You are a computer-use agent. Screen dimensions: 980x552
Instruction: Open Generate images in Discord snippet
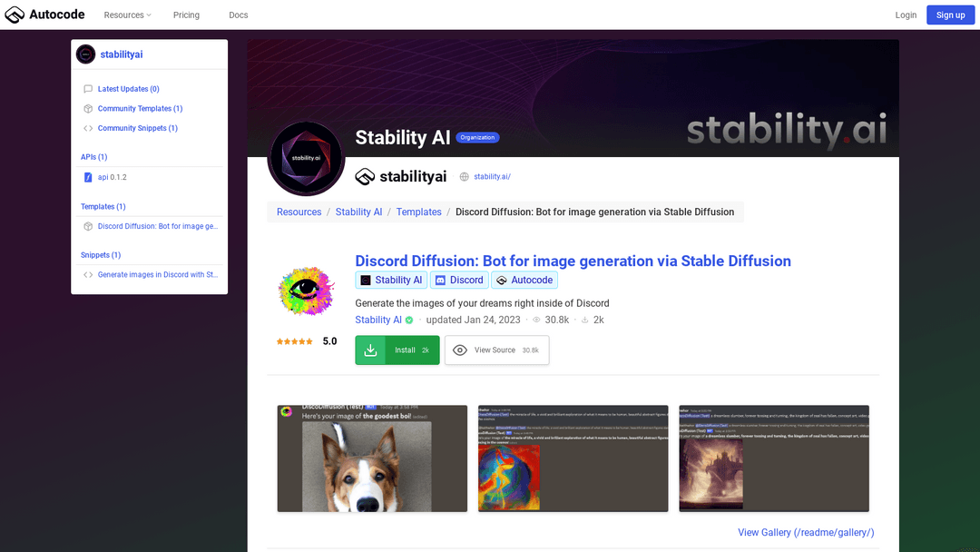158,274
